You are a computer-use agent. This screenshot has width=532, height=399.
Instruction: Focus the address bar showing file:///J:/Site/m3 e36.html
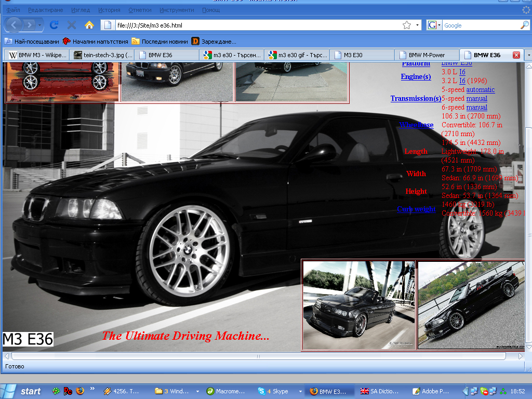click(258, 25)
